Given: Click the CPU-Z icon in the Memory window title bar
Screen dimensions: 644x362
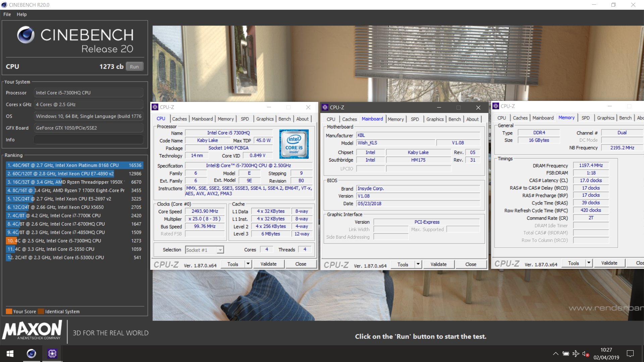Looking at the screenshot, I should point(496,106).
